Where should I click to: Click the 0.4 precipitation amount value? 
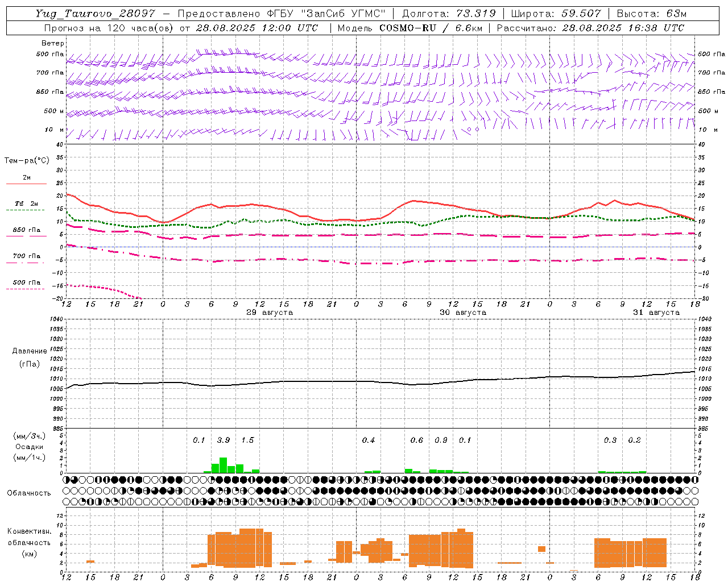pos(369,440)
